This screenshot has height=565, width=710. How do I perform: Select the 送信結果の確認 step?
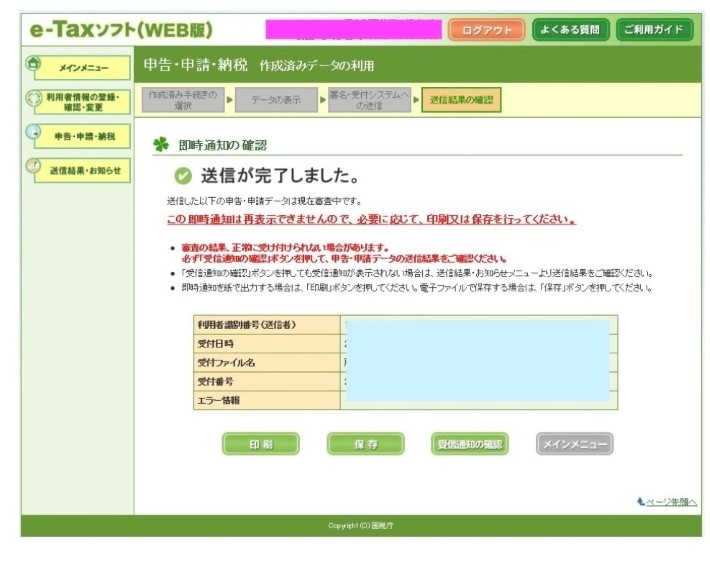pos(462,99)
